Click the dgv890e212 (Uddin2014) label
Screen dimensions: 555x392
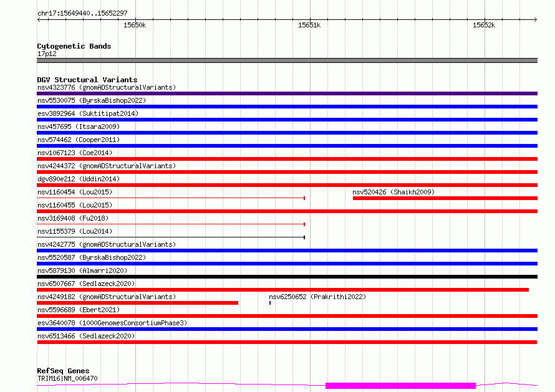(x=79, y=179)
